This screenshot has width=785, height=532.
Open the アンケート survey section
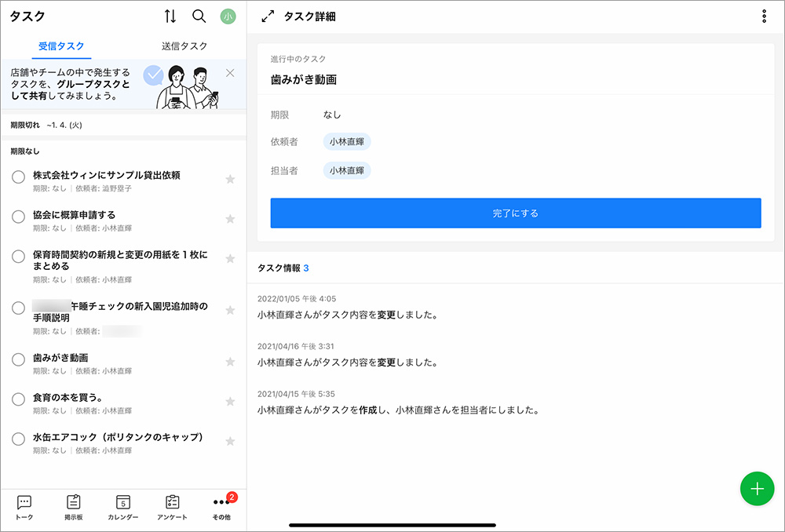click(x=173, y=507)
